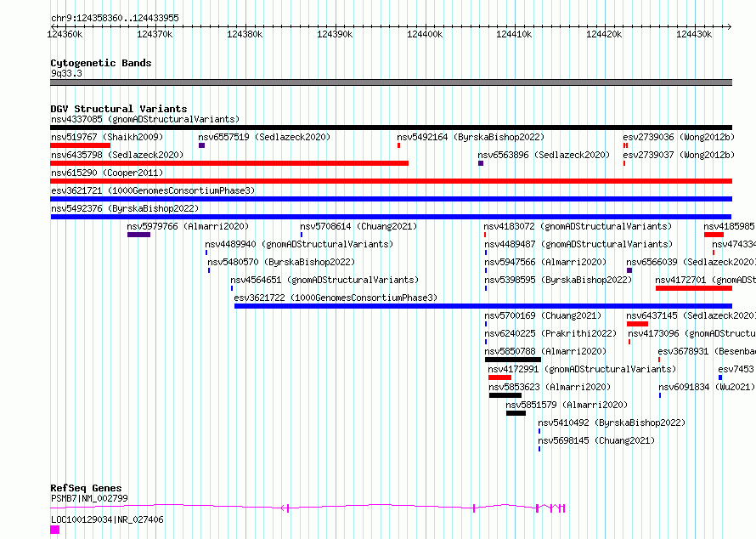Click the nsv4172991 (gnomADStructuralVariants) label
756x539 pixels.
(x=582, y=369)
